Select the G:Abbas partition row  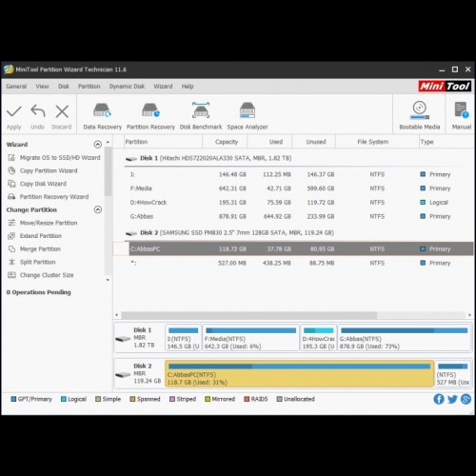pos(293,216)
